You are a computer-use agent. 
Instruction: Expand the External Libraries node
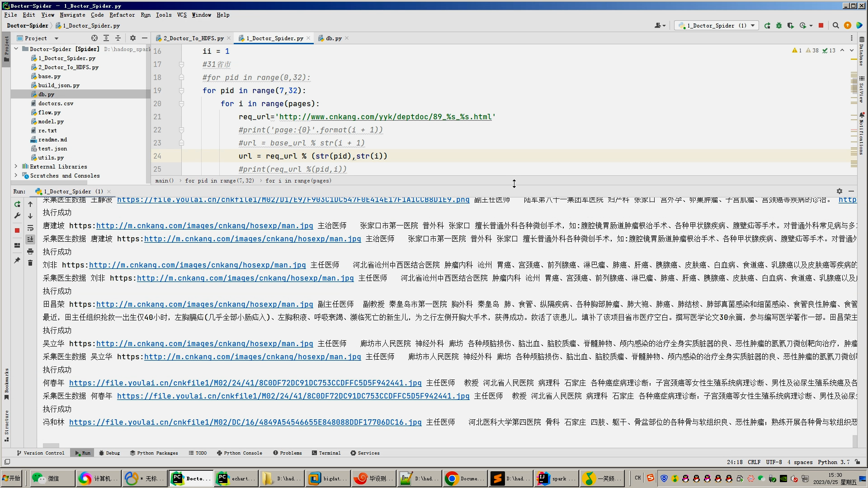point(16,166)
